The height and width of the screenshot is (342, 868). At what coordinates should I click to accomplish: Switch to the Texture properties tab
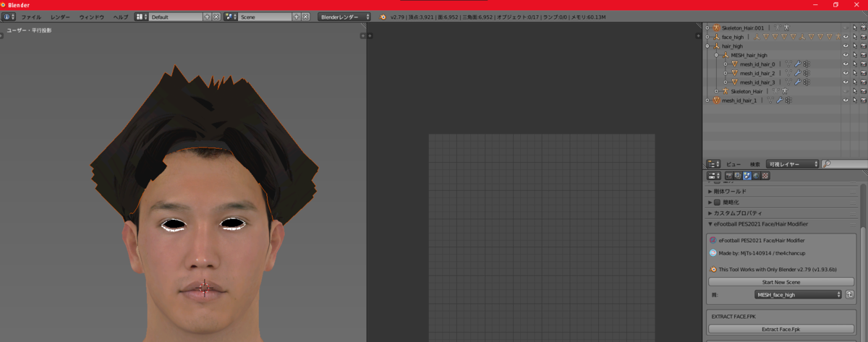click(765, 176)
